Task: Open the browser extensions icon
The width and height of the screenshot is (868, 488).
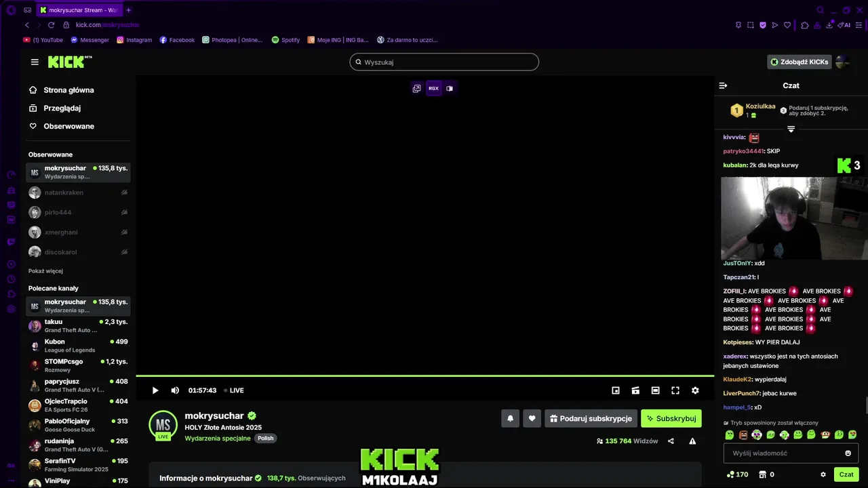Action: [804, 25]
